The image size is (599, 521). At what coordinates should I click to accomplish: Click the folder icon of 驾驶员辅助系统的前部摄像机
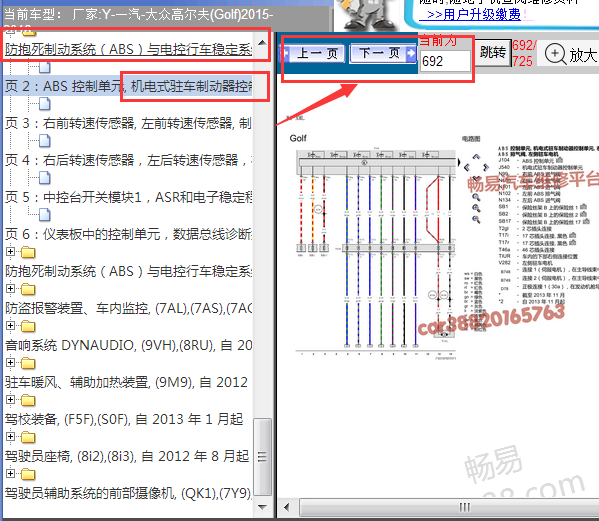[x=28, y=474]
